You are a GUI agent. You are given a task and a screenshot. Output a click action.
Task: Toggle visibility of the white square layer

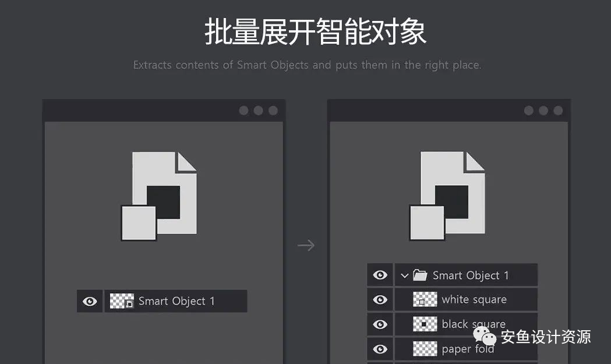[380, 299]
